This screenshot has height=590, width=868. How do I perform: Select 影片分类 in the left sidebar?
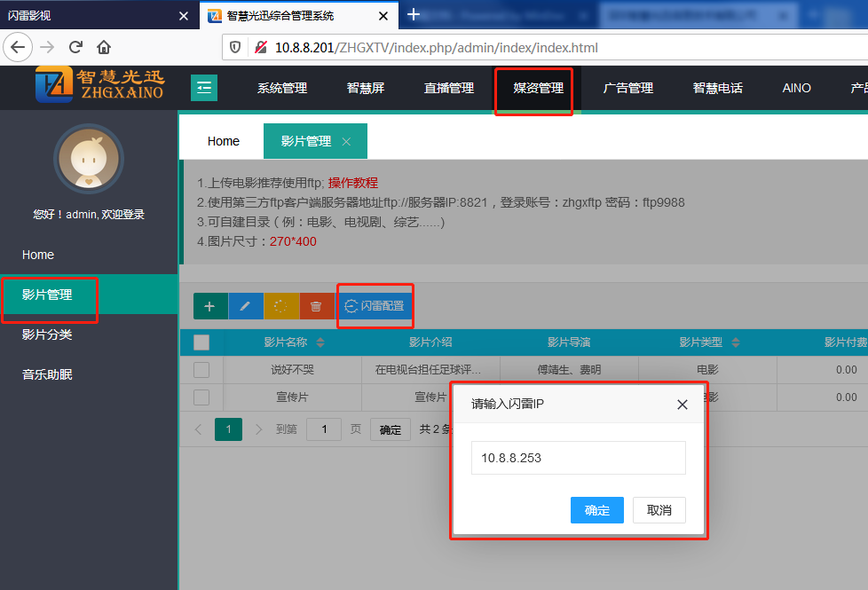(x=47, y=334)
